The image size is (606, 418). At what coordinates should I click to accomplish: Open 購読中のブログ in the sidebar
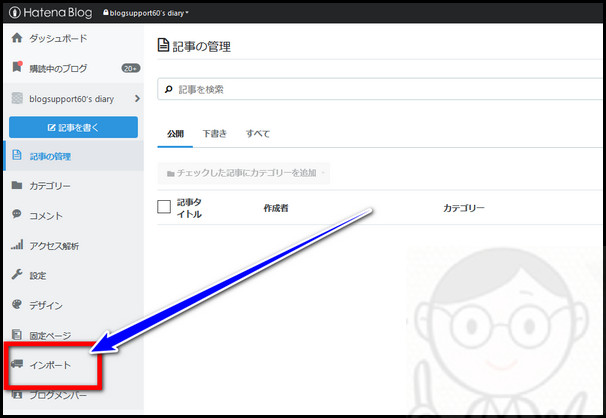coord(58,68)
